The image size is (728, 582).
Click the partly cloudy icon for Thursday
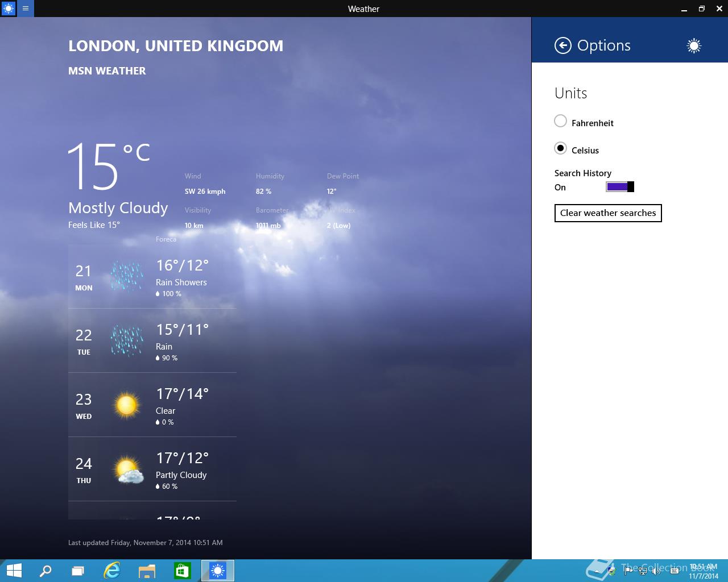click(127, 469)
